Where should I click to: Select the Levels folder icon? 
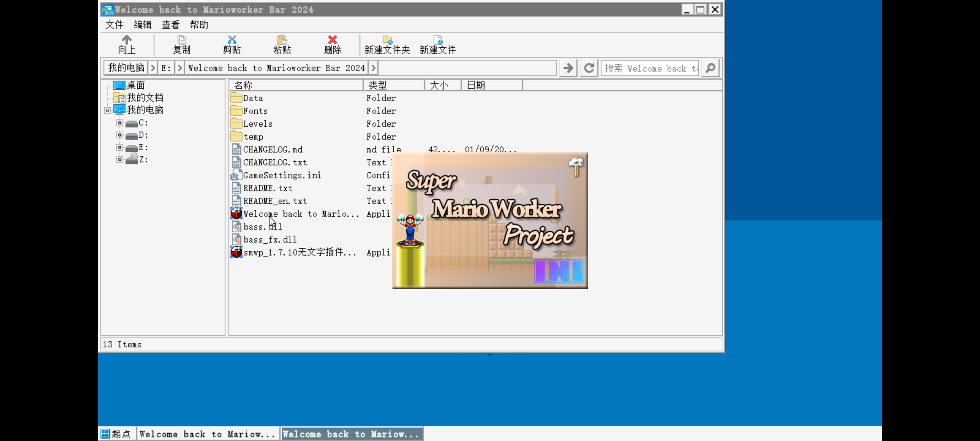coord(236,123)
